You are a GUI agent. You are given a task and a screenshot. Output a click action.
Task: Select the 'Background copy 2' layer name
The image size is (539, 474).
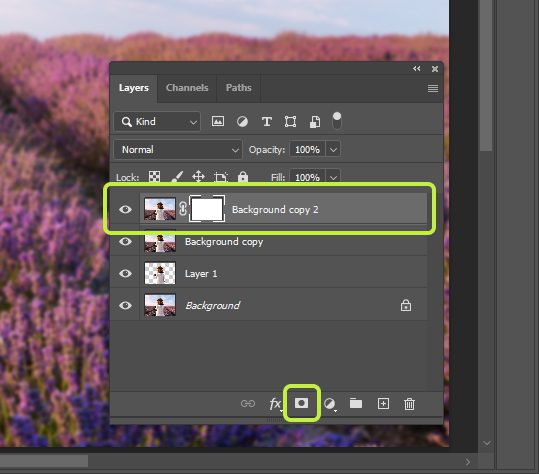(x=275, y=209)
